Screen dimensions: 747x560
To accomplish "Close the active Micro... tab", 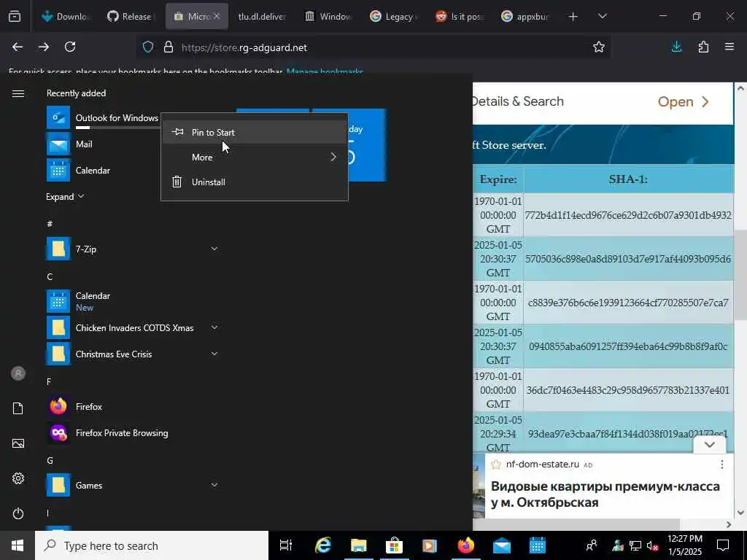I will pyautogui.click(x=216, y=16).
